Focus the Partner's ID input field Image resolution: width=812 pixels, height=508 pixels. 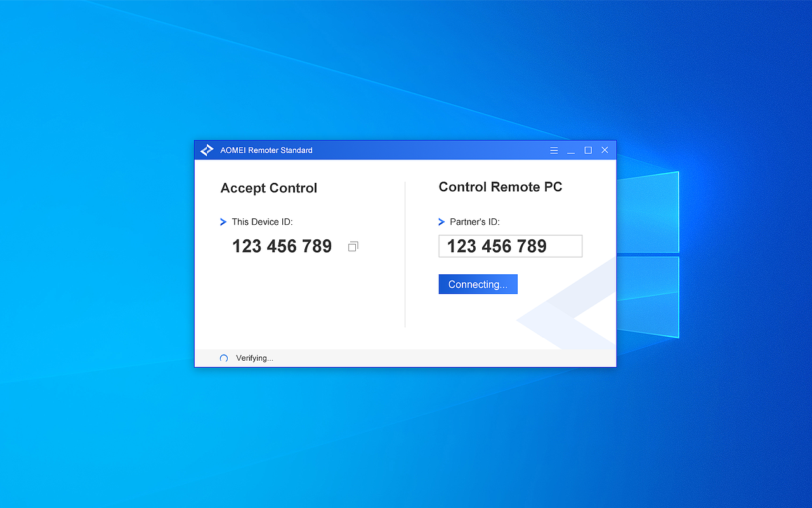(510, 246)
